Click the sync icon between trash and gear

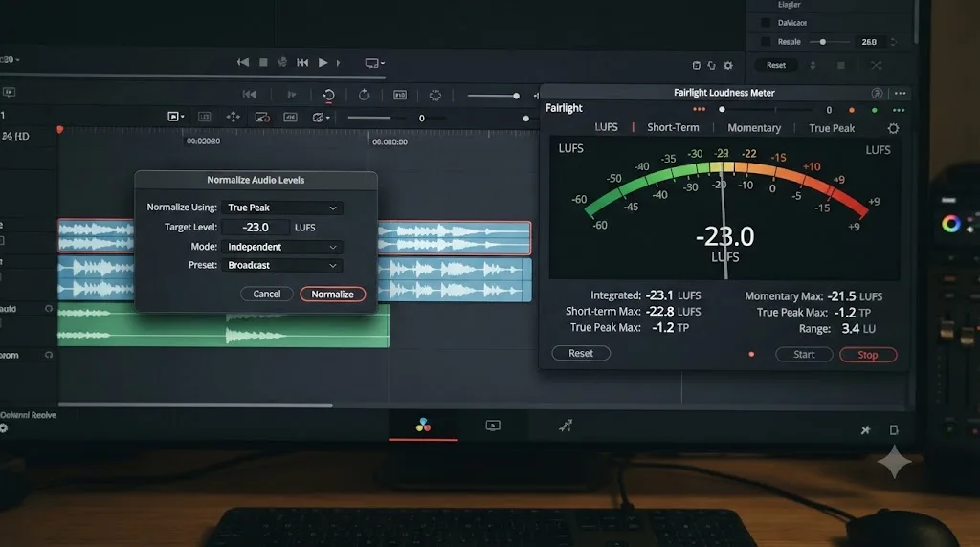(712, 65)
